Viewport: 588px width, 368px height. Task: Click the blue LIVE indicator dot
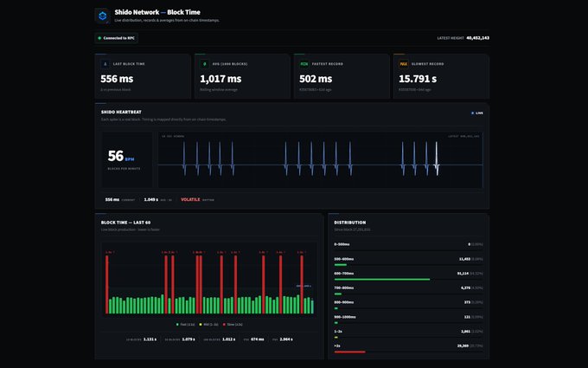tap(472, 113)
